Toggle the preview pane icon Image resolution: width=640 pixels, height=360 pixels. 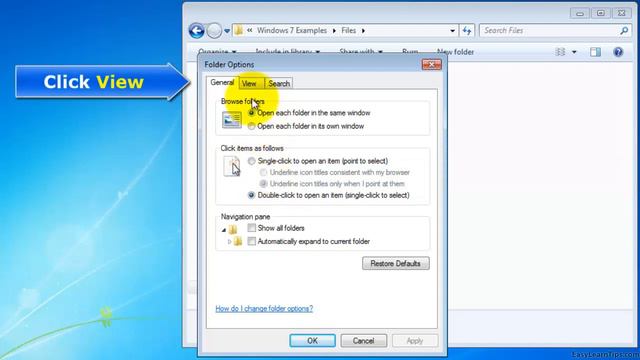(x=596, y=52)
